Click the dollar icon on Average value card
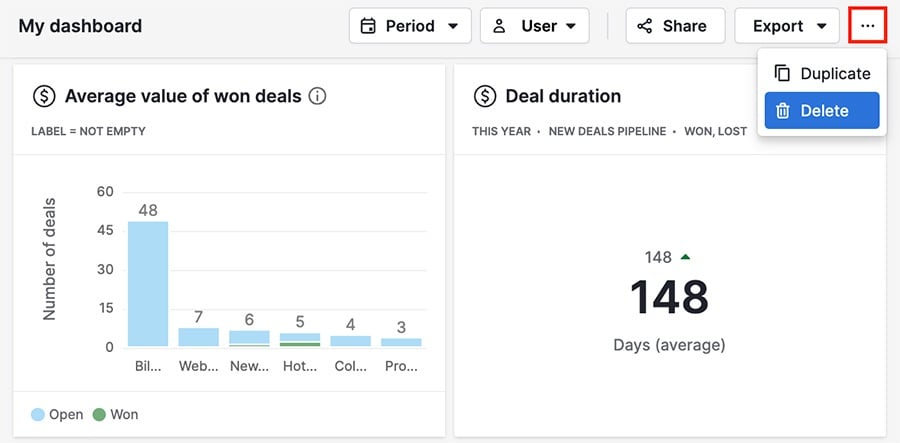 tap(44, 96)
